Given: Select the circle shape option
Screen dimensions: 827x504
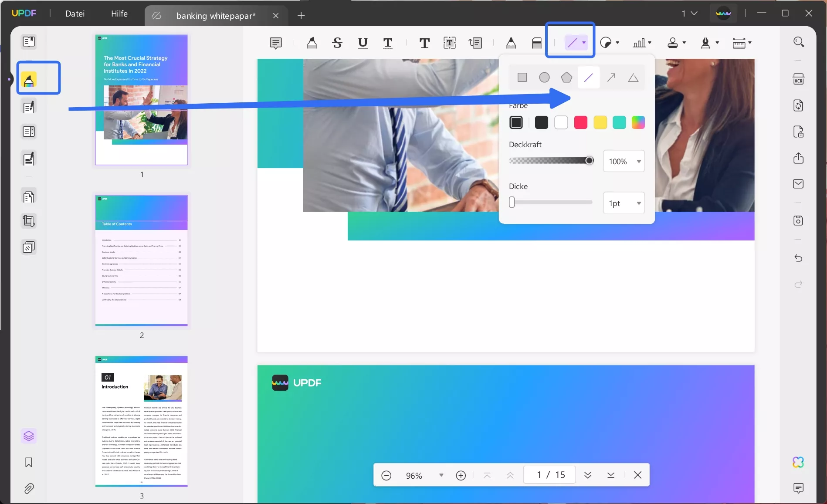Looking at the screenshot, I should [x=544, y=77].
